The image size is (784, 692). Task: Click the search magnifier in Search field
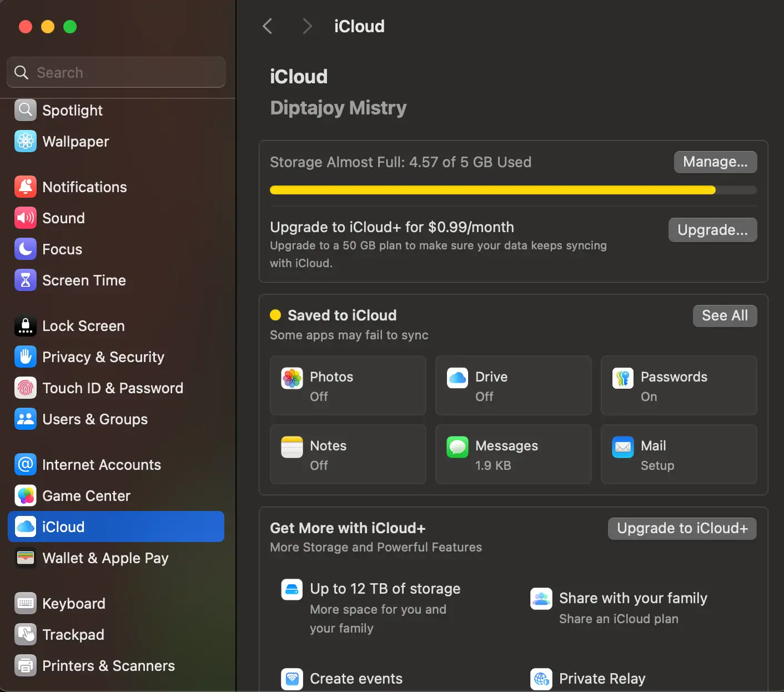click(21, 72)
